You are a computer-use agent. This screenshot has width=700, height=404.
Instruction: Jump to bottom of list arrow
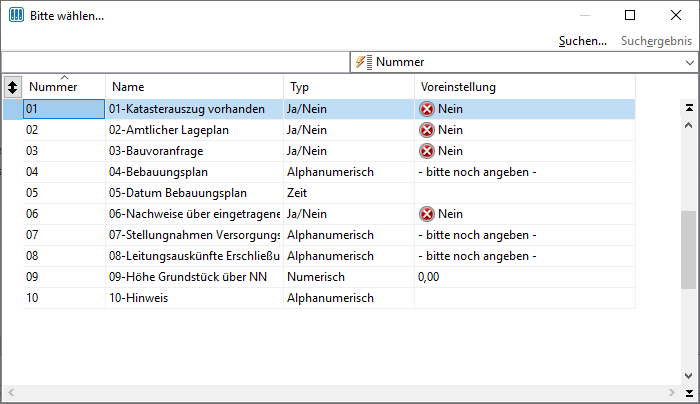pos(689,393)
